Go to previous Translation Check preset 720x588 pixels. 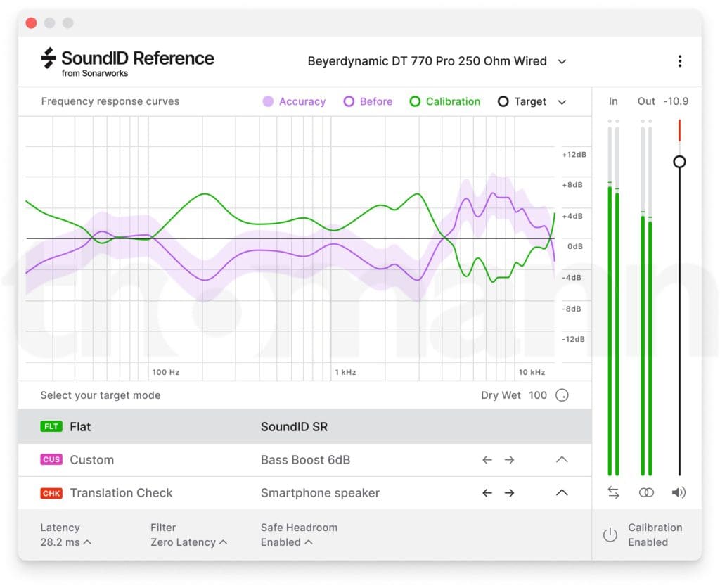click(x=487, y=493)
